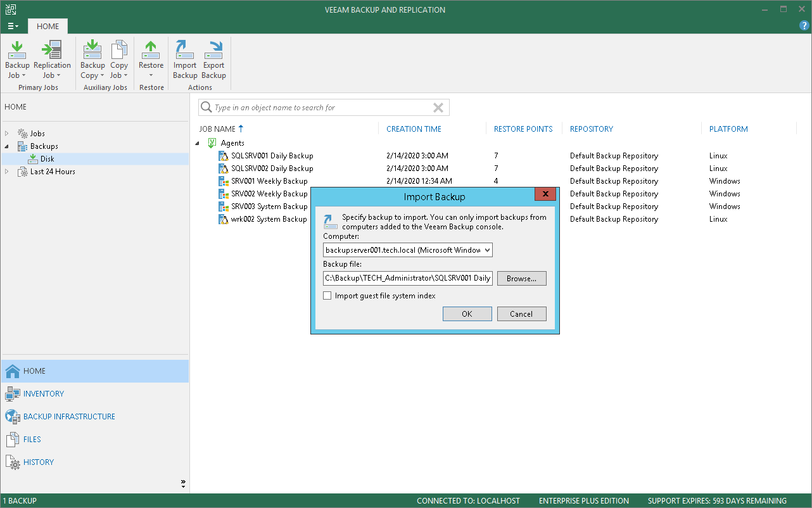Viewport: 812px width, 508px height.
Task: Click the Linux platform cell of SQLSRV001
Action: coord(718,156)
